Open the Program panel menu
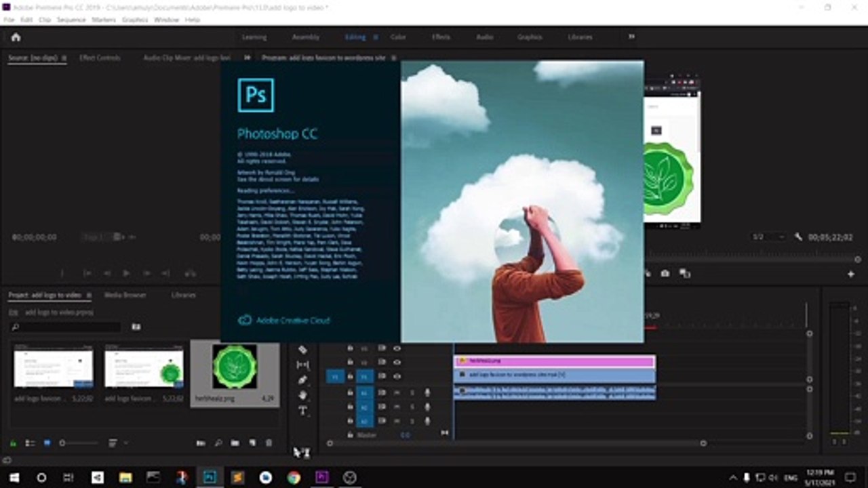The image size is (868, 488). [394, 58]
